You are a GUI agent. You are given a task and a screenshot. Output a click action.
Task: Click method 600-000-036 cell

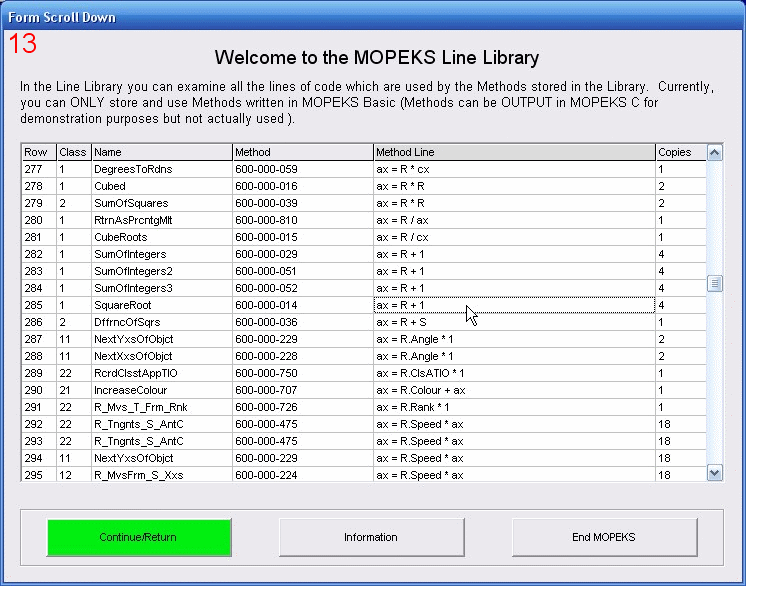pyautogui.click(x=303, y=322)
